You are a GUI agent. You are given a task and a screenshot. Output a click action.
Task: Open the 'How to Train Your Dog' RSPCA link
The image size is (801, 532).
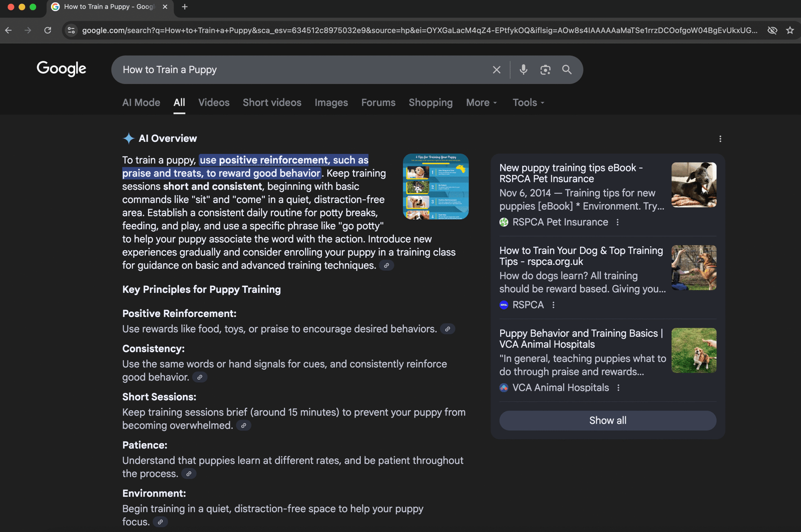click(x=581, y=256)
